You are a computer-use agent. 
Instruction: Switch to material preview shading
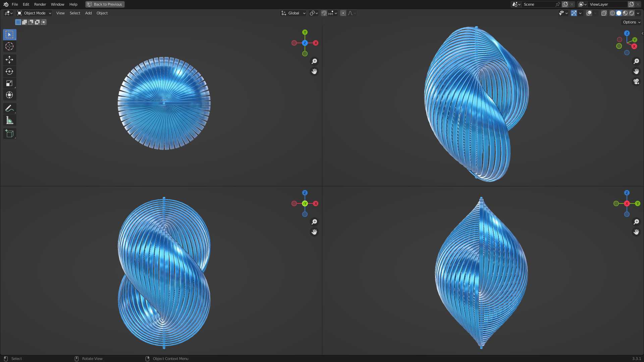click(x=625, y=13)
